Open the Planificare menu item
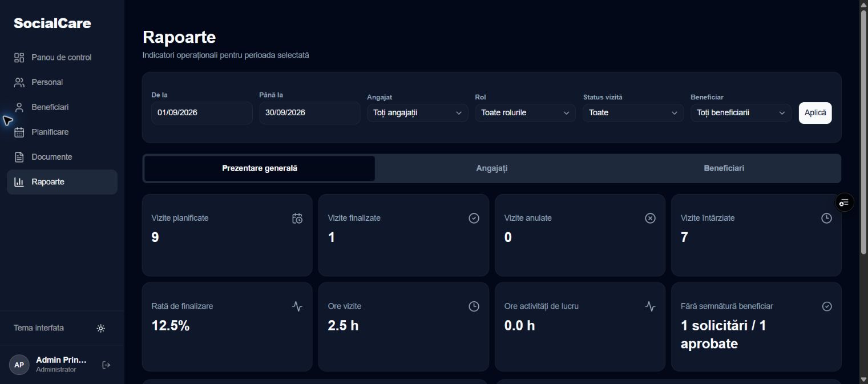868x384 pixels. [62, 132]
